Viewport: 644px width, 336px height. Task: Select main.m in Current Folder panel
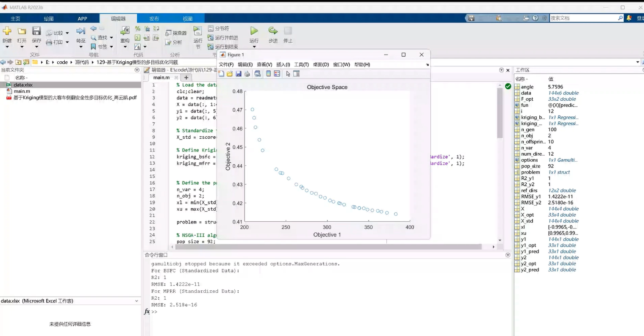(22, 91)
